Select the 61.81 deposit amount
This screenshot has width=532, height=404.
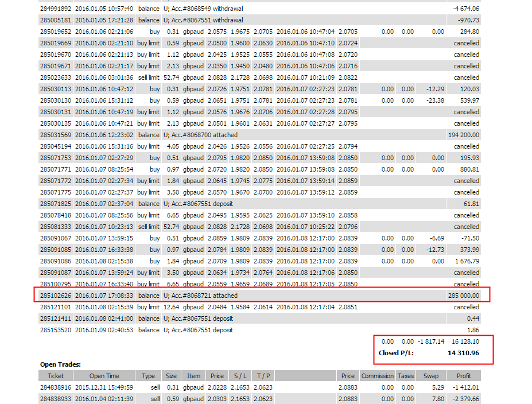(x=471, y=204)
